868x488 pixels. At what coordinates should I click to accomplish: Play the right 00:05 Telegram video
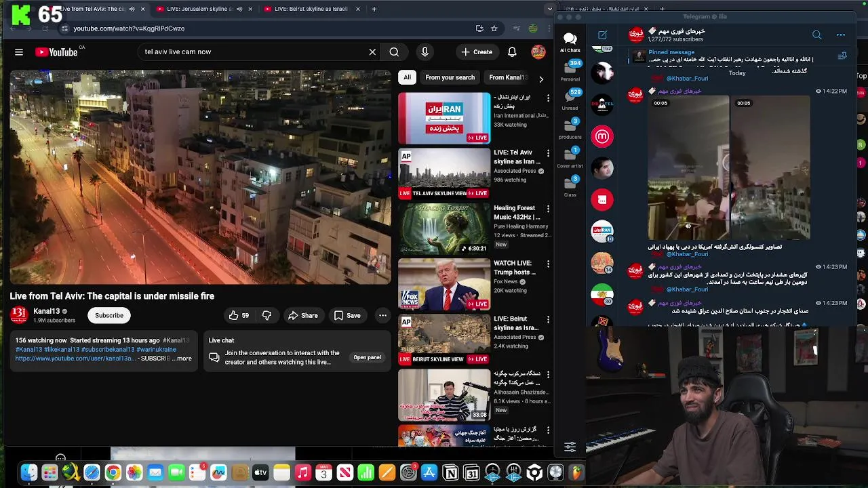point(770,167)
